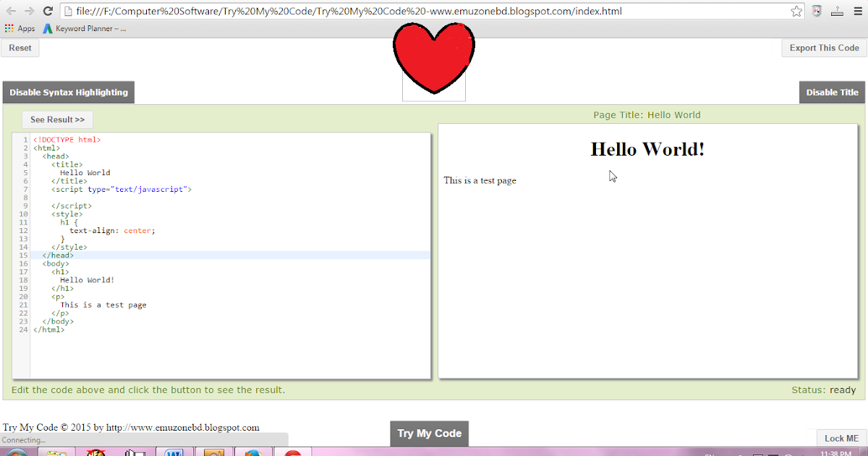Click the Try My Code button
Viewport: 868px width, 456px height.
(x=430, y=434)
